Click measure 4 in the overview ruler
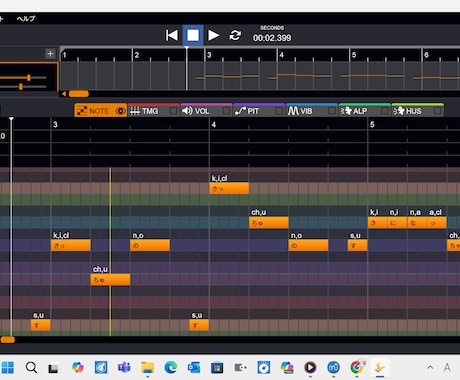Viewport: 460px width, 380px height. (x=281, y=55)
